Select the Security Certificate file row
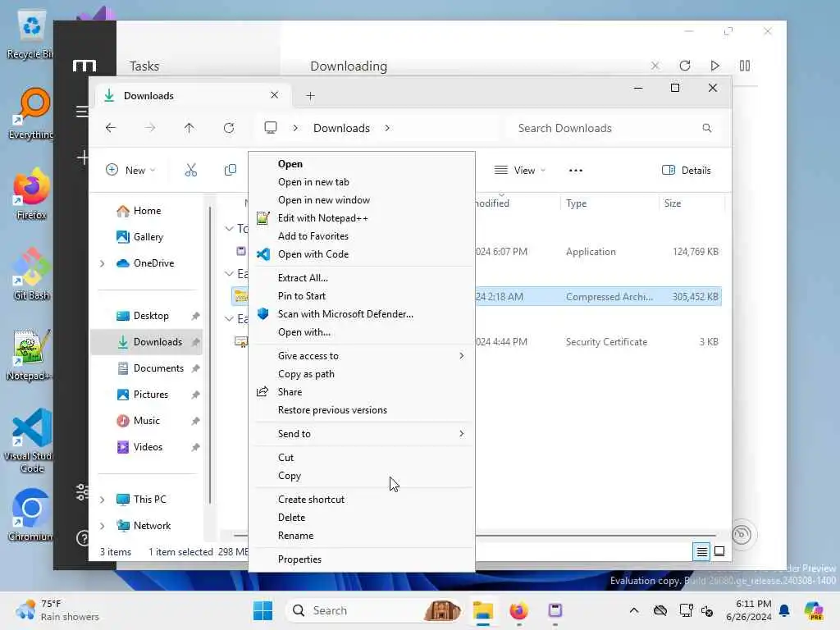This screenshot has height=630, width=840. [477, 342]
